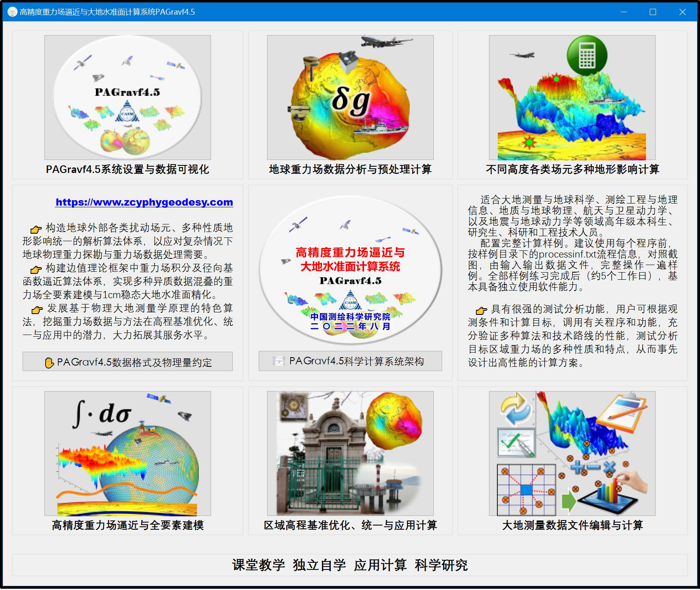Viewport: 700px width, 590px height.
Task: Open the δg gravity field data analysis image
Action: (x=350, y=97)
